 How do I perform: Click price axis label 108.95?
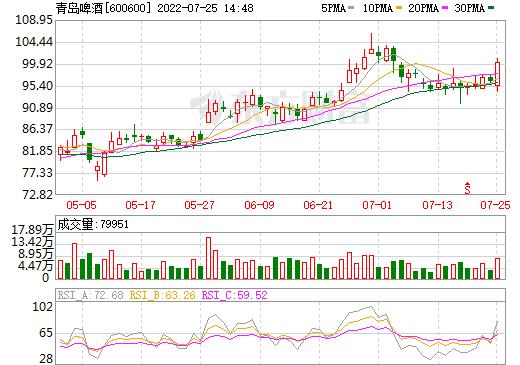[34, 20]
